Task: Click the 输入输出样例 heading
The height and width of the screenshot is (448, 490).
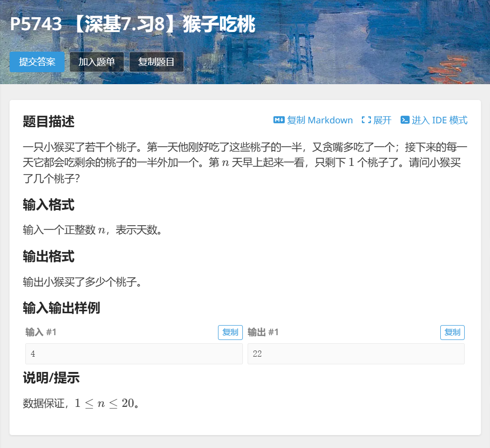Action: [x=62, y=309]
